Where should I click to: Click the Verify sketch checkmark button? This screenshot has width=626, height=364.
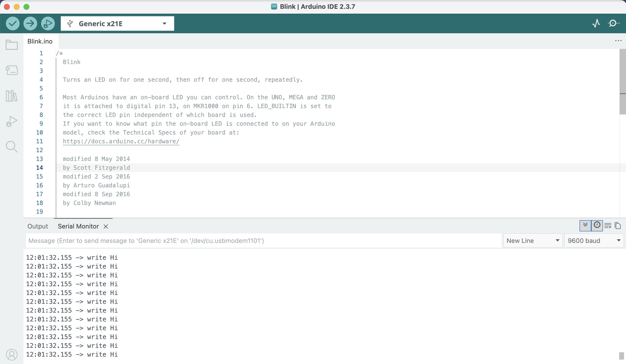click(x=13, y=23)
